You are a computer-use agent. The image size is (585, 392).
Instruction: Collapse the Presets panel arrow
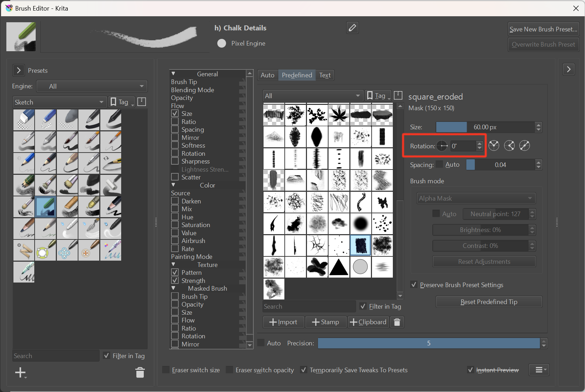coord(19,70)
